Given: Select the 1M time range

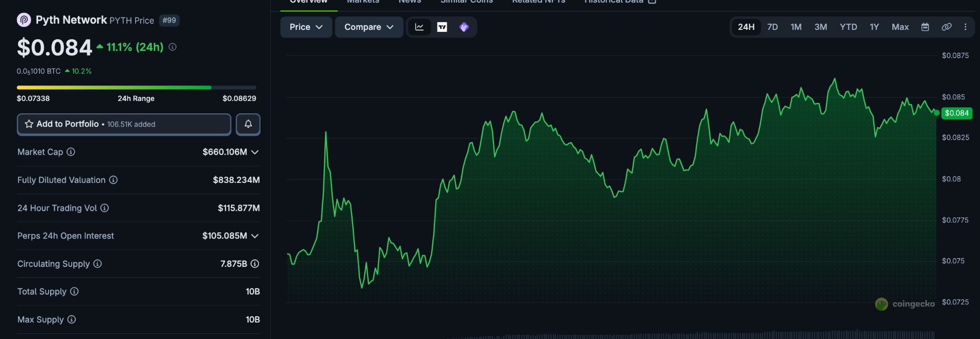Looking at the screenshot, I should pos(796,27).
